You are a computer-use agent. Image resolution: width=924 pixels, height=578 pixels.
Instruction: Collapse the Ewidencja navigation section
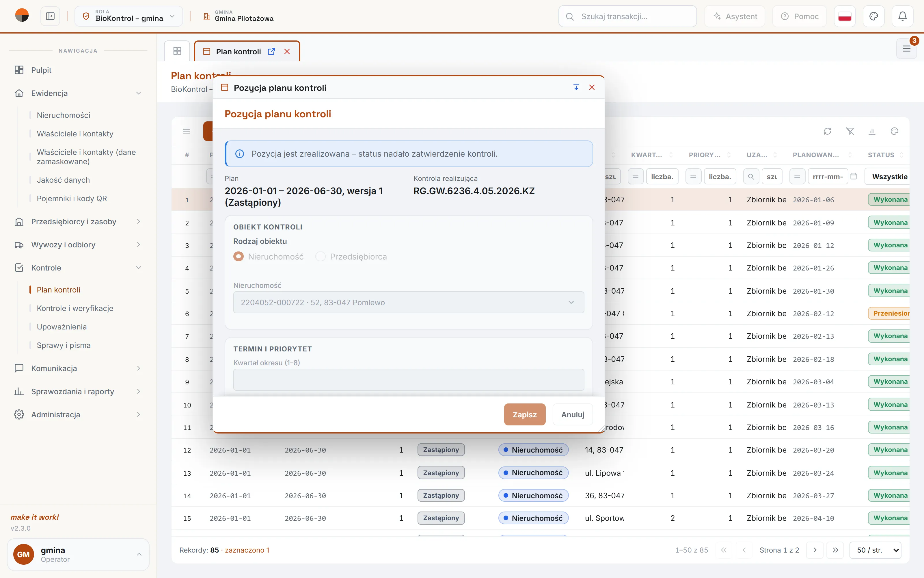point(78,93)
